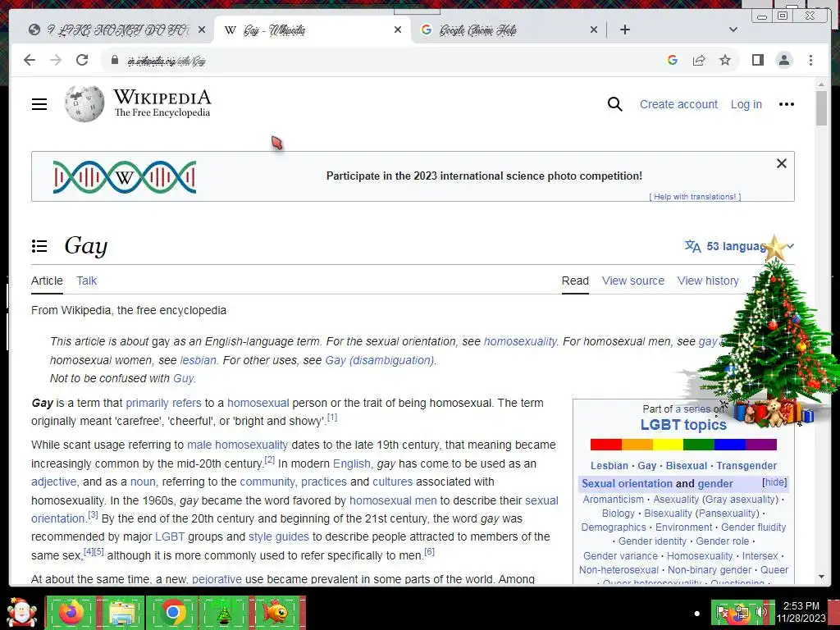Open the pejorative link

(217, 579)
